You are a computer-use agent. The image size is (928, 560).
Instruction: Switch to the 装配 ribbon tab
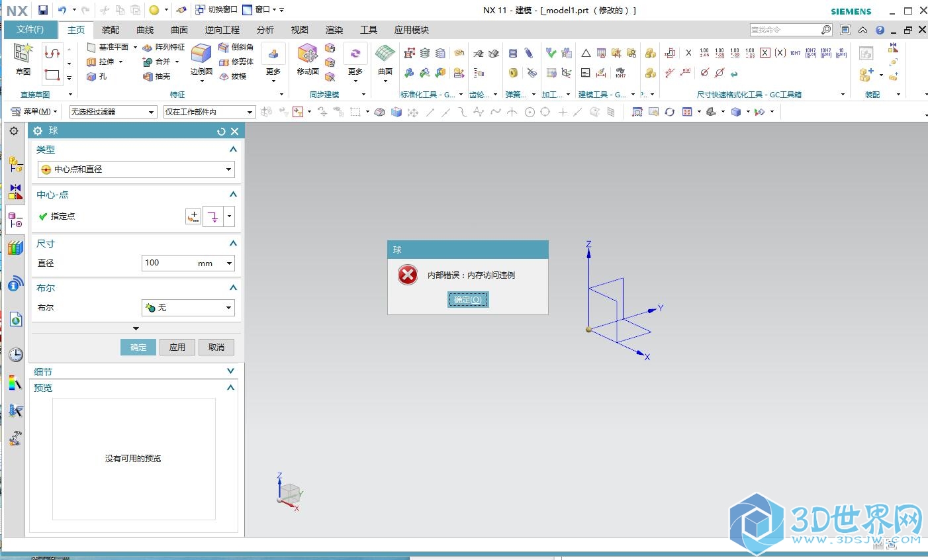pyautogui.click(x=111, y=30)
